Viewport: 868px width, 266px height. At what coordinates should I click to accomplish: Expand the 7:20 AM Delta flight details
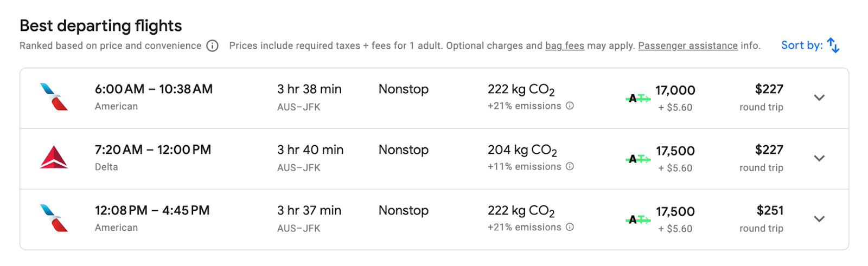[x=819, y=158]
